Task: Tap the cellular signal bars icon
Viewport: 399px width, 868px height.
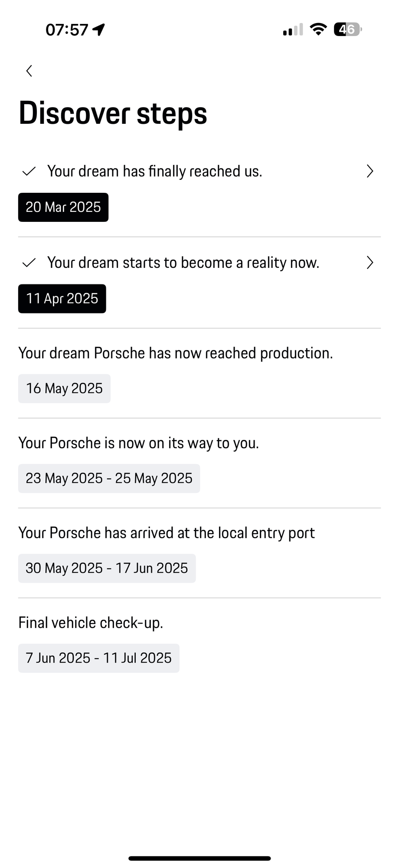Action: coord(293,30)
